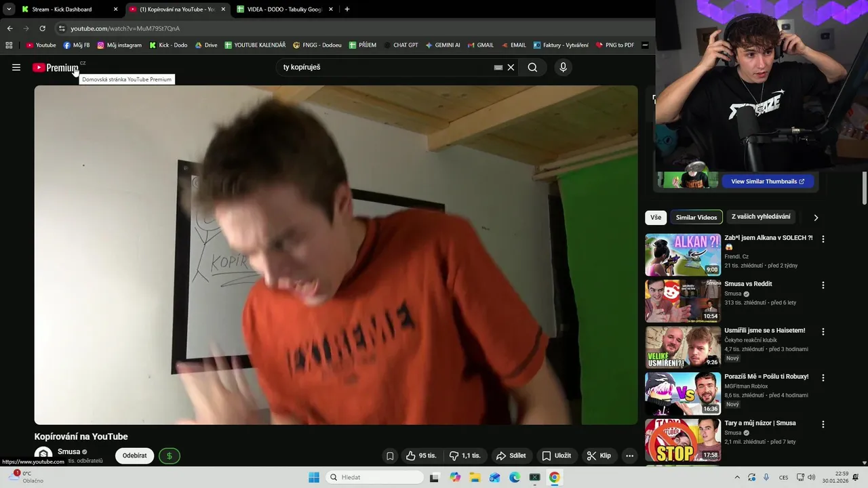Click the green dollar thanks button
The height and width of the screenshot is (488, 868).
point(169,455)
